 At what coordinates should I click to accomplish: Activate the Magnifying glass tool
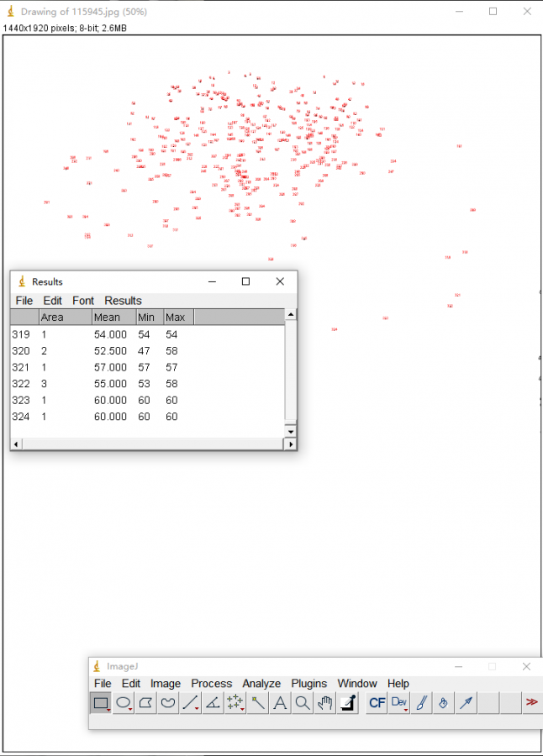tap(303, 703)
